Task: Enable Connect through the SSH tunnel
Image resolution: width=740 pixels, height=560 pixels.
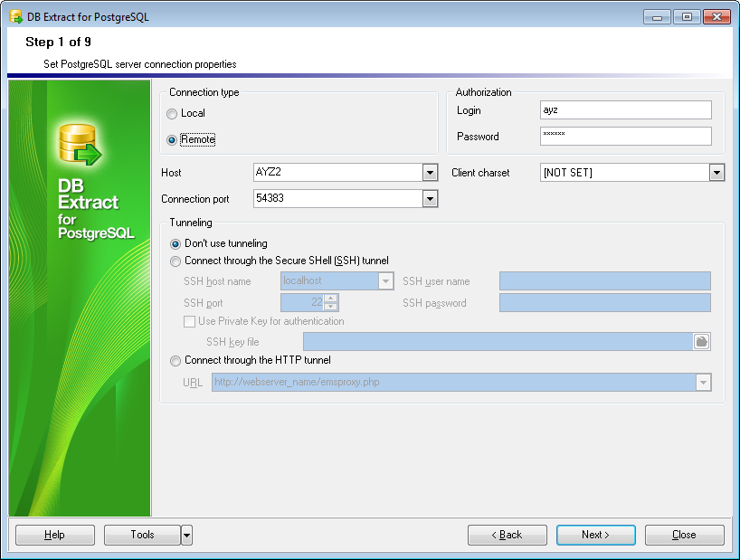Action: pyautogui.click(x=176, y=261)
